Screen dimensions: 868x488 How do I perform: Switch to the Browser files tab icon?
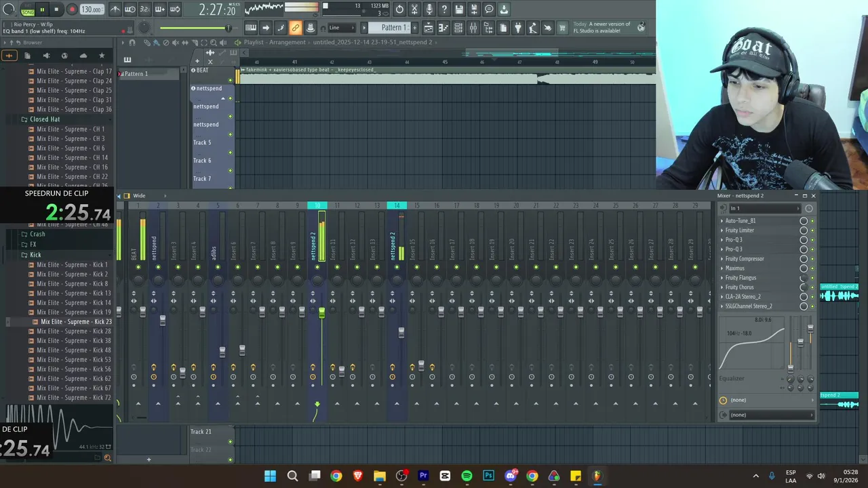point(28,56)
